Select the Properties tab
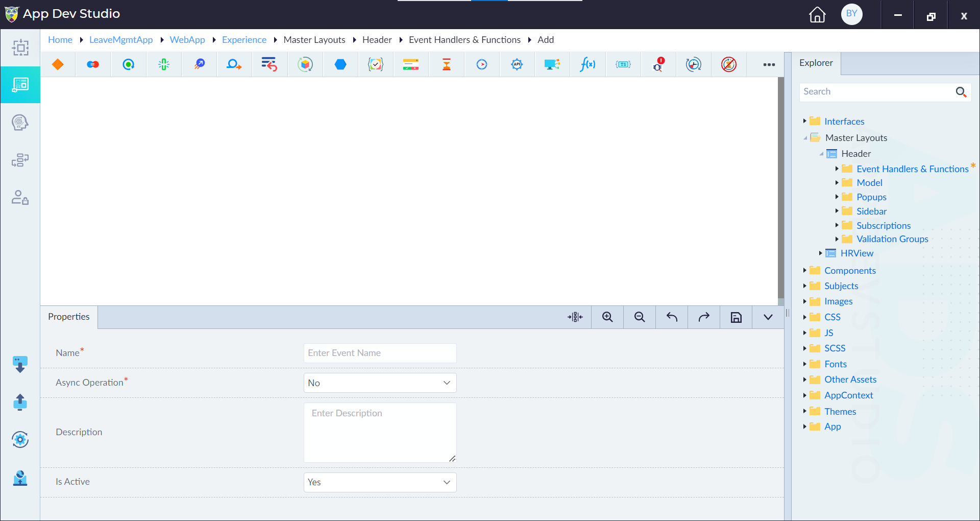 69,317
